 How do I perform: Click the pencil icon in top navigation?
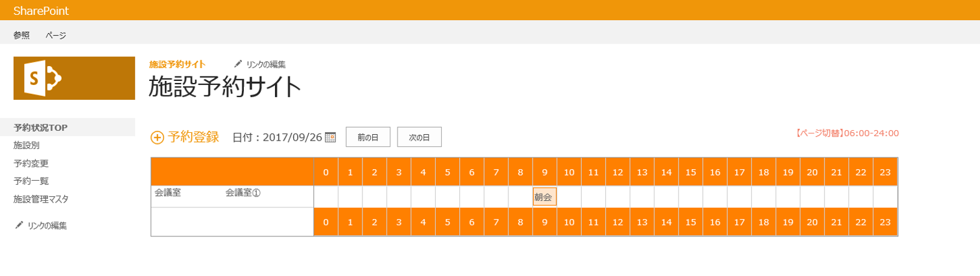(x=238, y=64)
